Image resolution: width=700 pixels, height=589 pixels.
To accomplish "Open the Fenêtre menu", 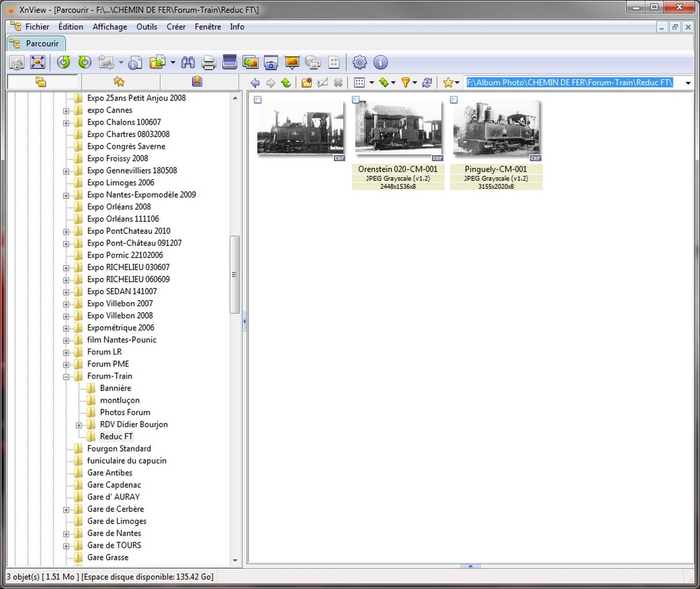I will (208, 27).
